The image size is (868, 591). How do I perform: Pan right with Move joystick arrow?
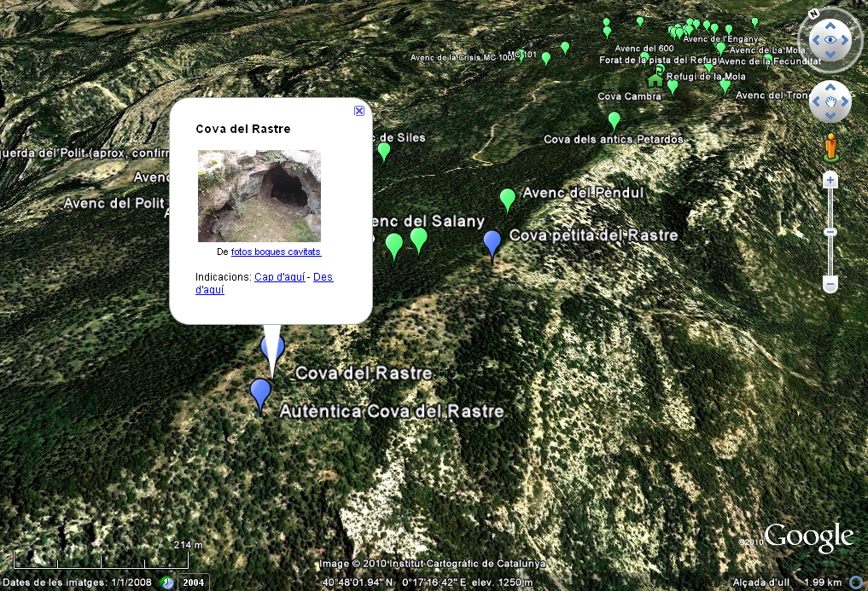845,101
